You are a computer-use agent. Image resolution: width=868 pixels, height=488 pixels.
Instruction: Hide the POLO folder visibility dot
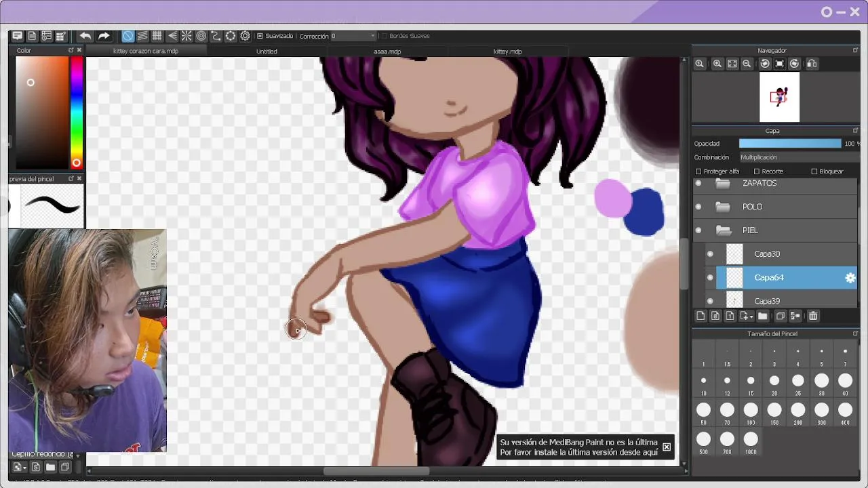coord(698,207)
